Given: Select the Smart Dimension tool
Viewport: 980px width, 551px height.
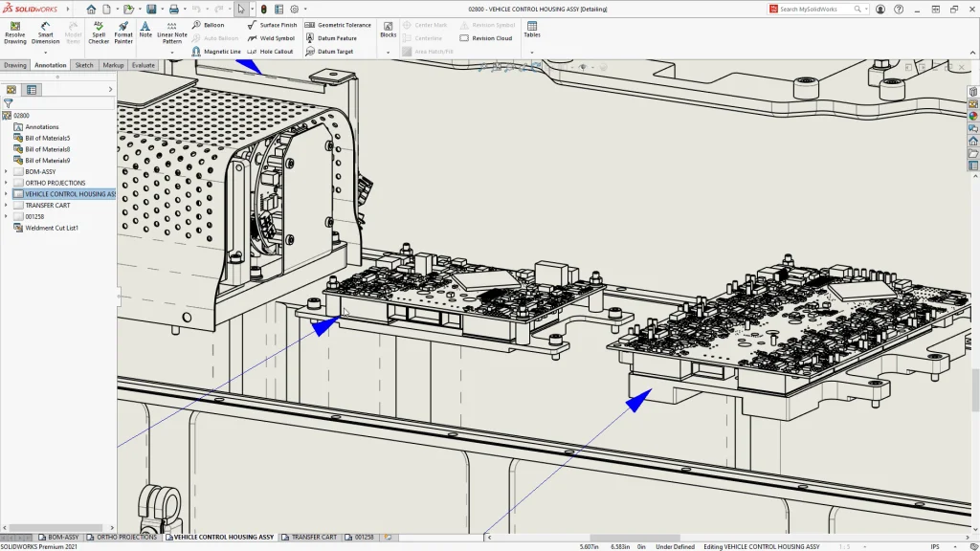Looking at the screenshot, I should [44, 32].
